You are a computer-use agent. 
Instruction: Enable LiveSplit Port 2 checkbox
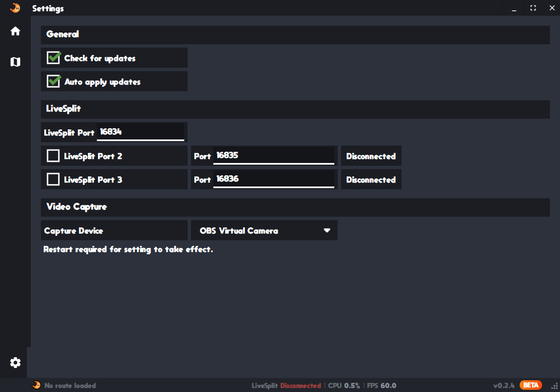click(x=53, y=156)
